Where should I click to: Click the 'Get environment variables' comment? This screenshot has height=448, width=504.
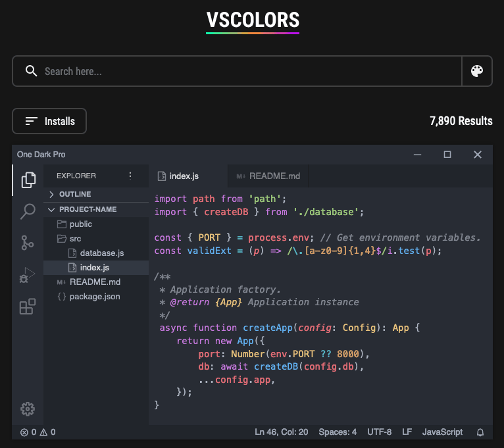pos(400,238)
